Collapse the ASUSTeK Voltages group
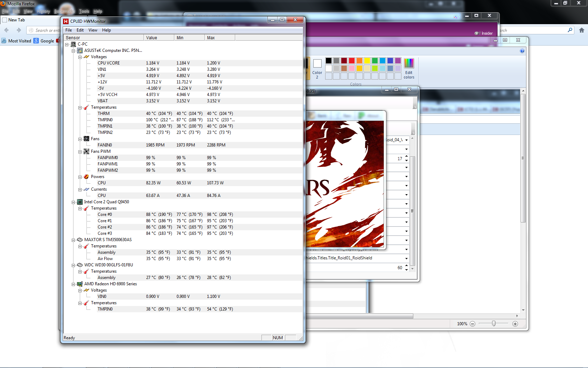 [x=80, y=57]
